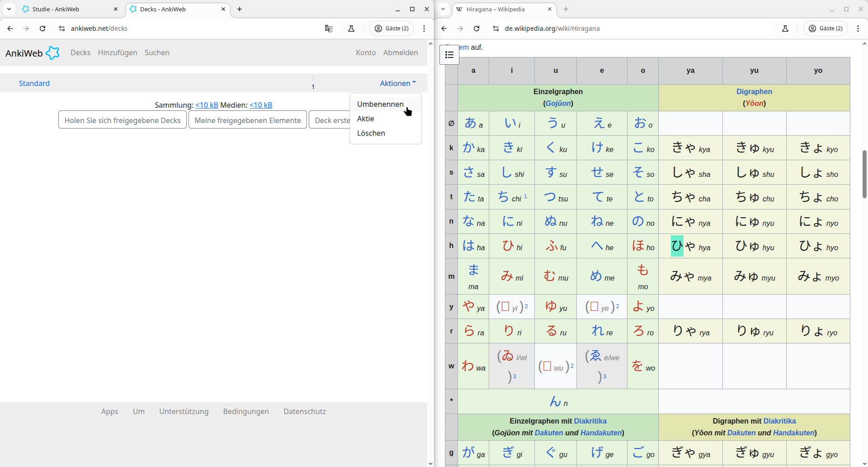This screenshot has width=868, height=467.
Task: Click Abmelden to log out
Action: (401, 52)
